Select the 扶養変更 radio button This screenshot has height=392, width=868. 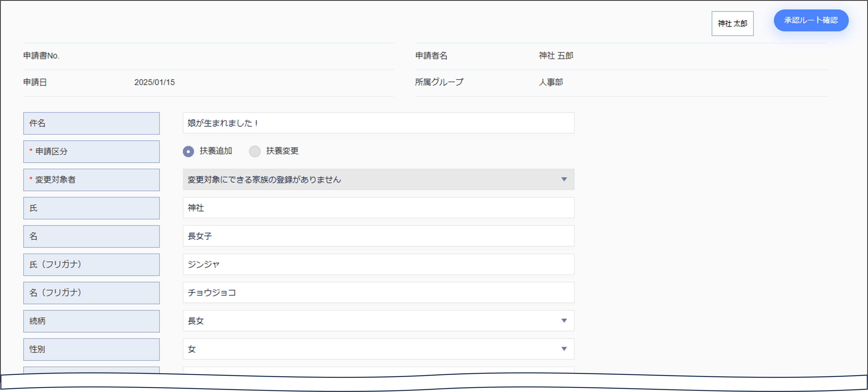click(255, 151)
